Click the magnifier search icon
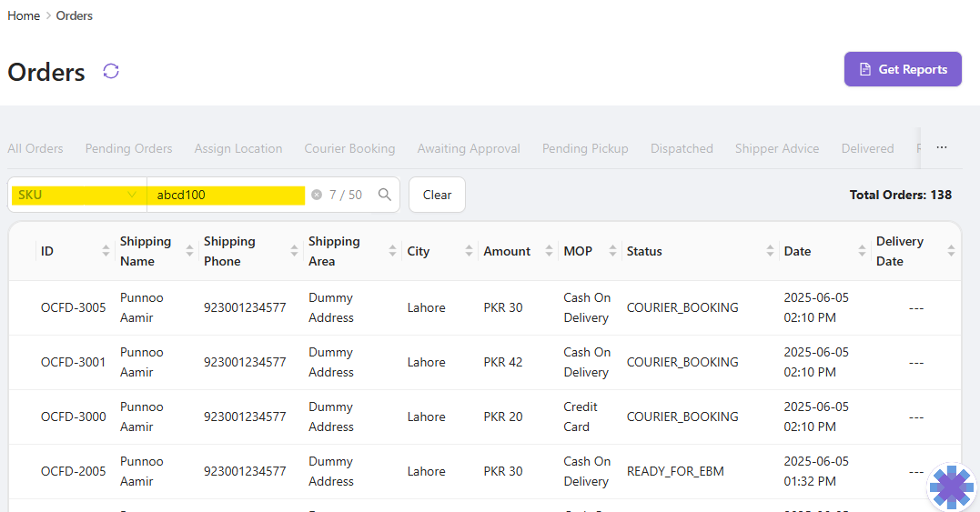 385,195
